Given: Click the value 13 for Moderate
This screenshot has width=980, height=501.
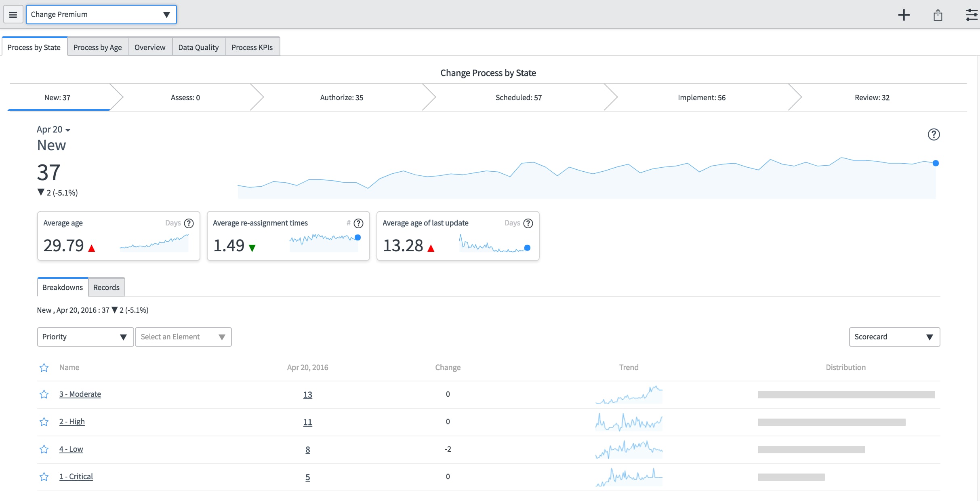Looking at the screenshot, I should 308,395.
